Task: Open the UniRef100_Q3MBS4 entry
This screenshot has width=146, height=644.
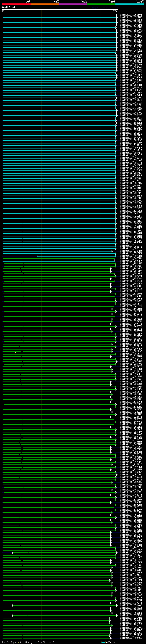Action: pyautogui.click(x=131, y=600)
